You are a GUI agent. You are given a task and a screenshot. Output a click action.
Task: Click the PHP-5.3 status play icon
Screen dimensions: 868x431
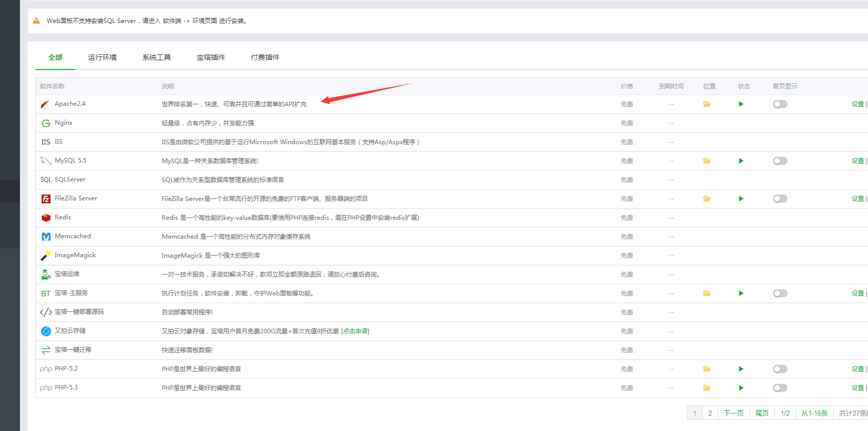[741, 388]
